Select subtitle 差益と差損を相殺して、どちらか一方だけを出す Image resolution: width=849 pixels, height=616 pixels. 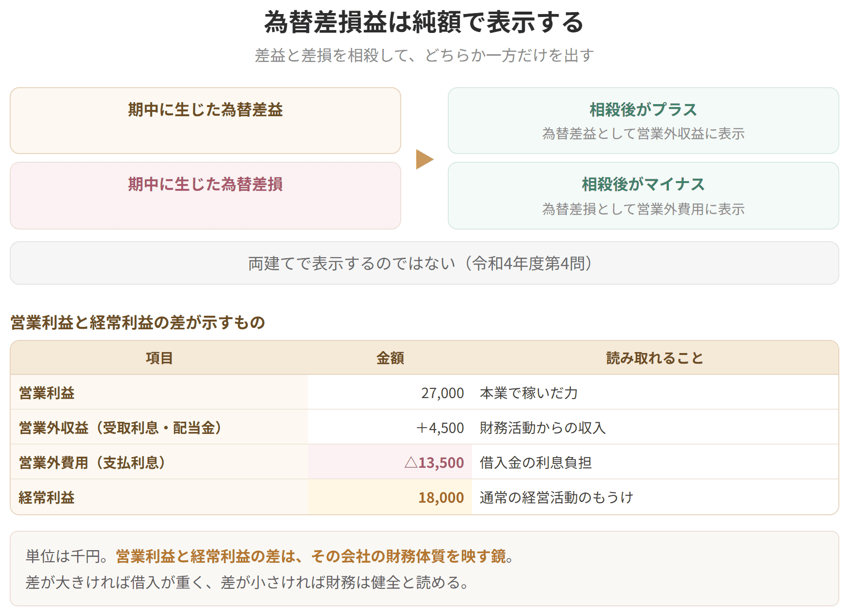(x=424, y=56)
